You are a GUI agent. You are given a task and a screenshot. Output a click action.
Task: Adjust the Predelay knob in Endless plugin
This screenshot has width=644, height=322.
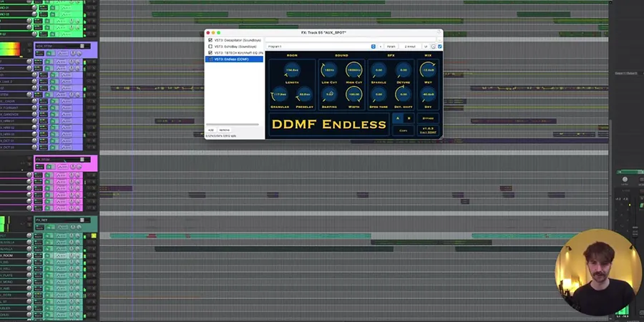click(x=304, y=94)
